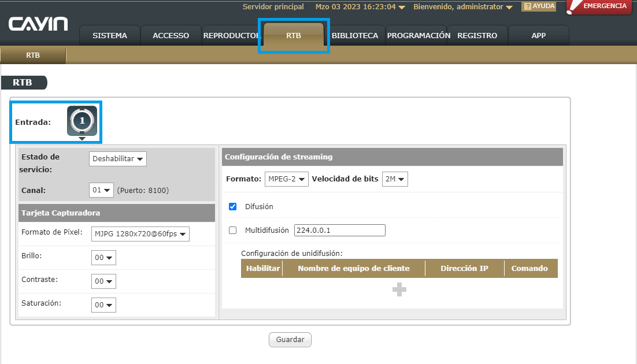Open the AYUDA help link
Screen dimensions: 637x364
click(x=539, y=6)
